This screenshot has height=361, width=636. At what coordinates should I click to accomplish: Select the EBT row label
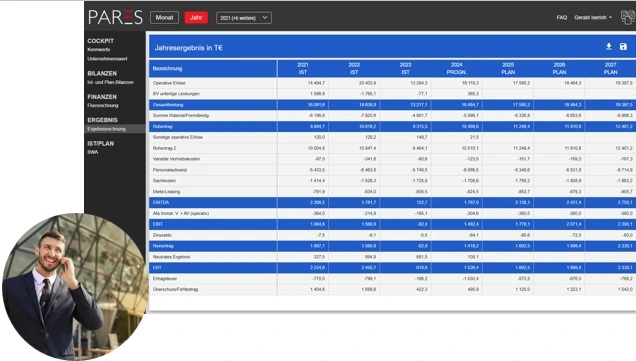coord(157,268)
